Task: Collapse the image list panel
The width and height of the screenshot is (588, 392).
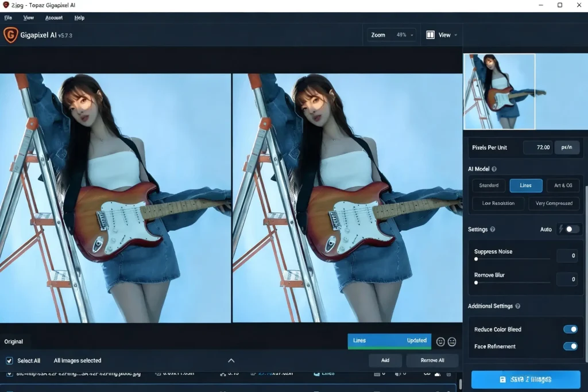Action: [x=231, y=360]
